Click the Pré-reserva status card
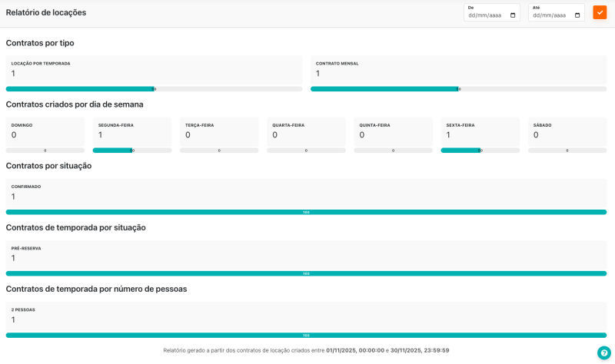615x364 pixels. pyautogui.click(x=306, y=254)
